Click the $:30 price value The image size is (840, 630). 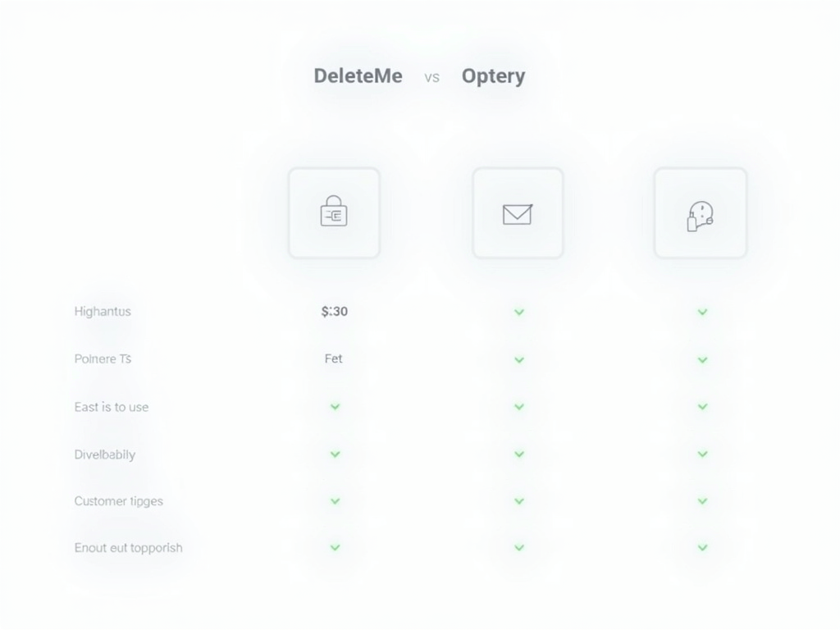[x=335, y=311]
